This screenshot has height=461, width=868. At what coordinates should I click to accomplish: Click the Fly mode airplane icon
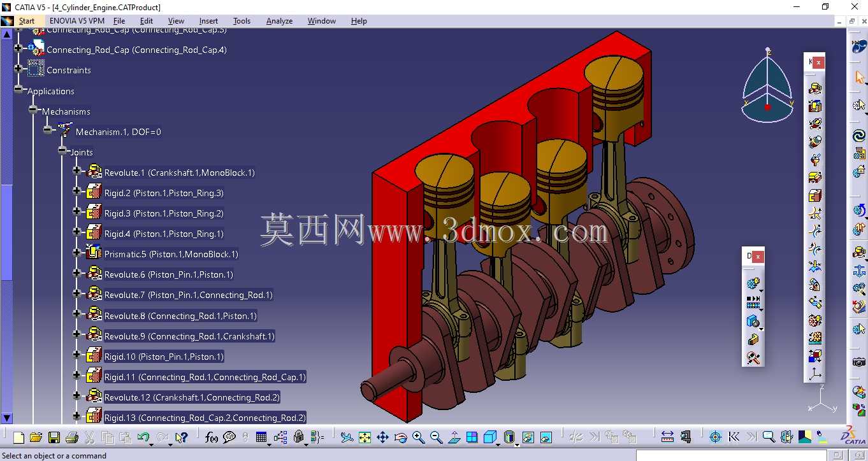click(x=347, y=437)
